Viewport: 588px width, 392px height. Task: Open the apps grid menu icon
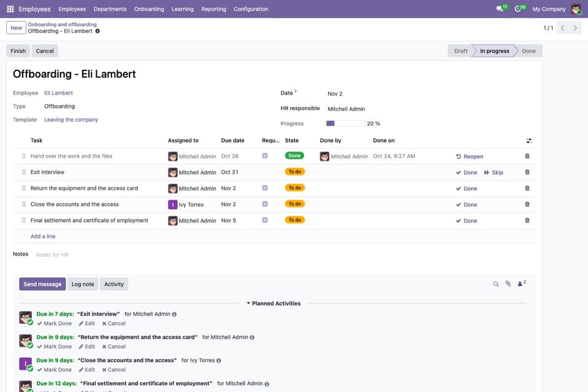[x=10, y=9]
